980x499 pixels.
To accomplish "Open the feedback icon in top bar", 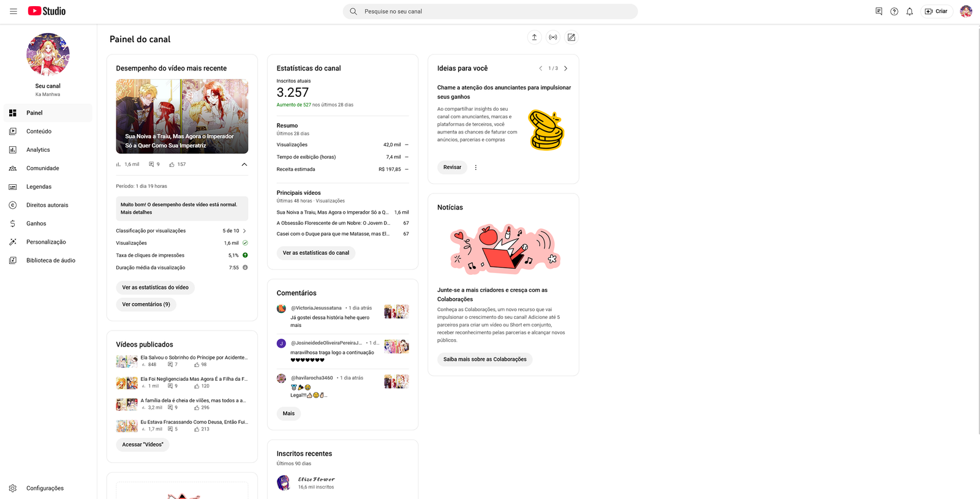I will pos(879,11).
